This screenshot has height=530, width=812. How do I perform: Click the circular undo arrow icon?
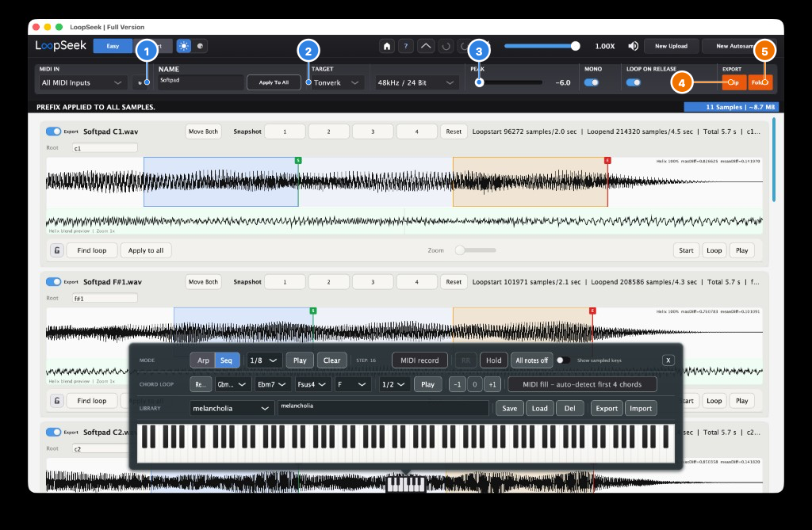(446, 46)
